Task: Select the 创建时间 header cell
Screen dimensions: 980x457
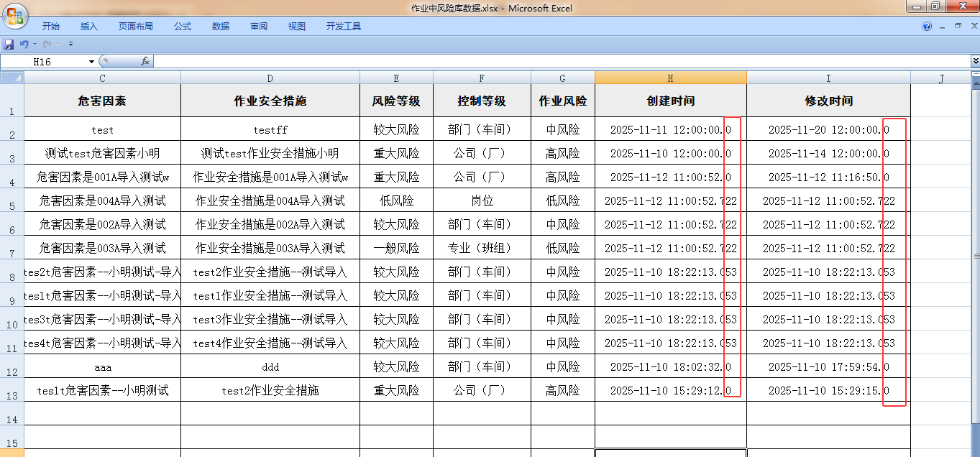Action: (x=670, y=101)
